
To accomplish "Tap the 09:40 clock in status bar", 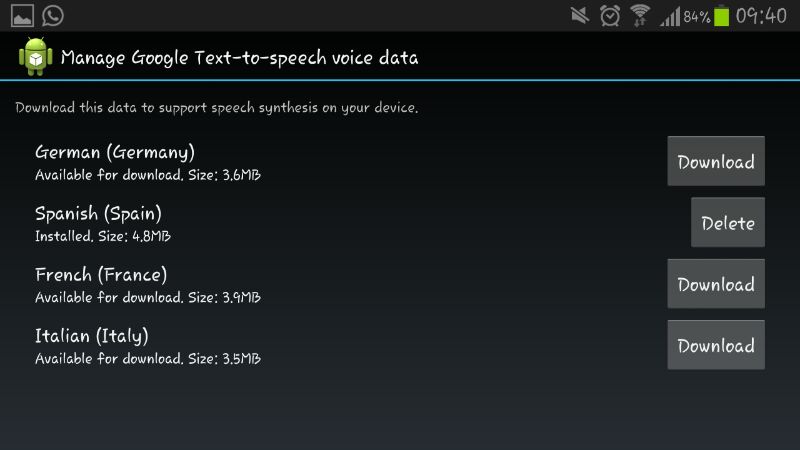I will pyautogui.click(x=761, y=16).
